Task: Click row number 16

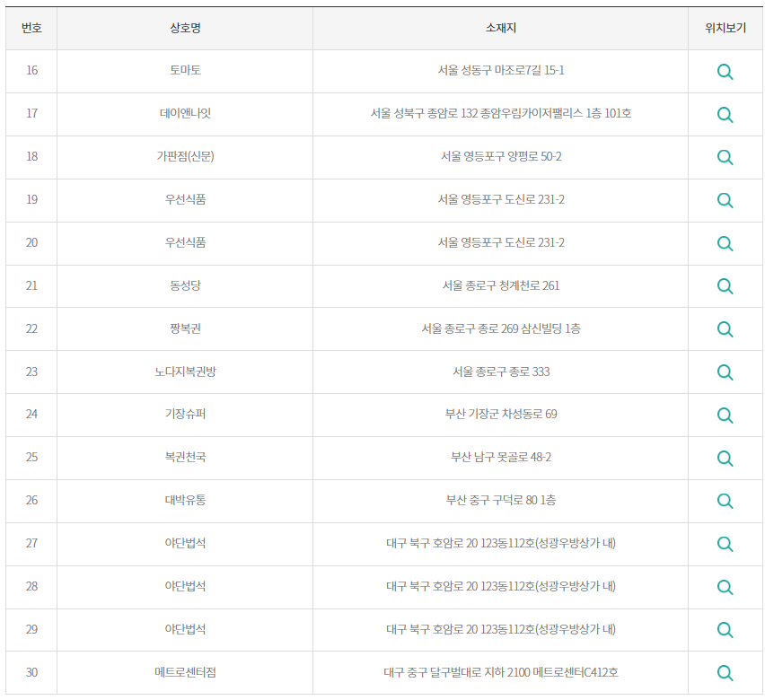Action: tap(31, 70)
